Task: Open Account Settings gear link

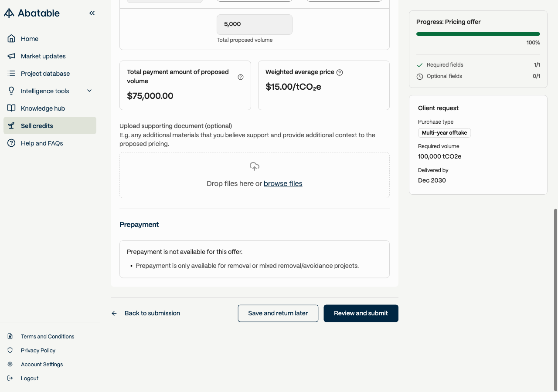Action: click(42, 364)
